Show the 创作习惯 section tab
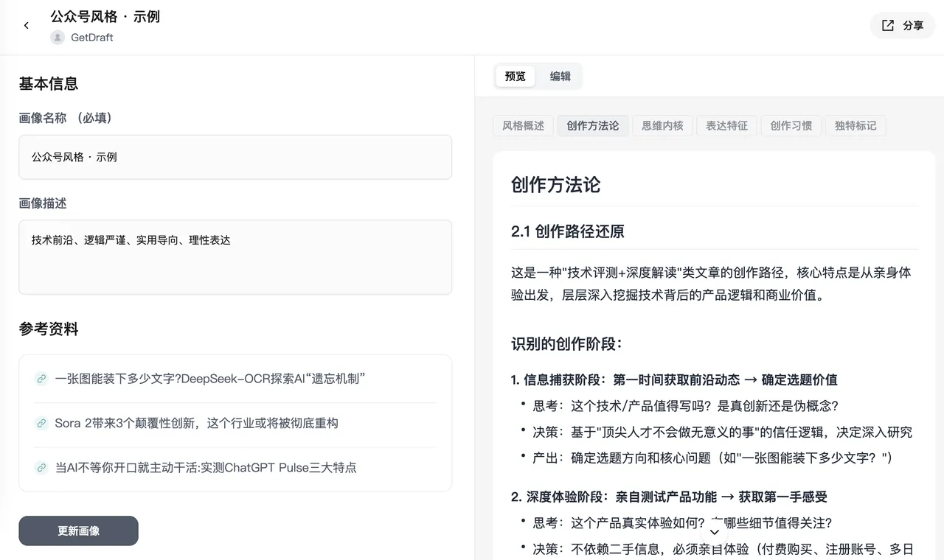This screenshot has height=560, width=944. 791,126
